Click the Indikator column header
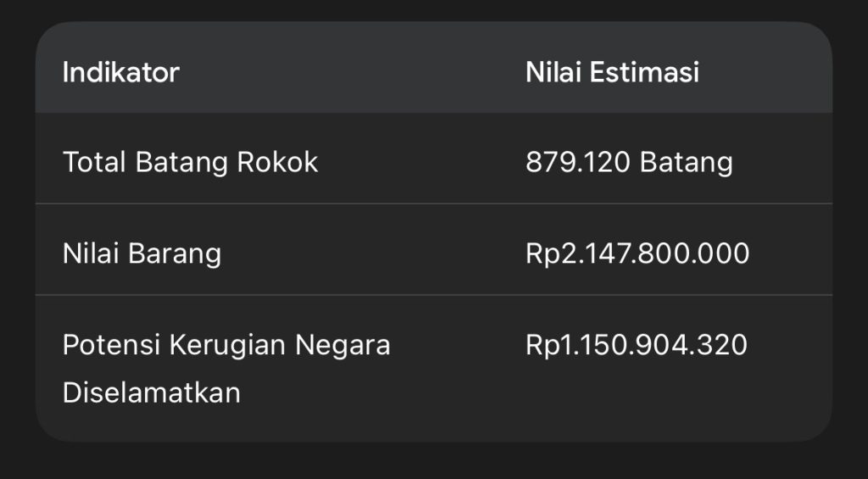 pos(121,72)
